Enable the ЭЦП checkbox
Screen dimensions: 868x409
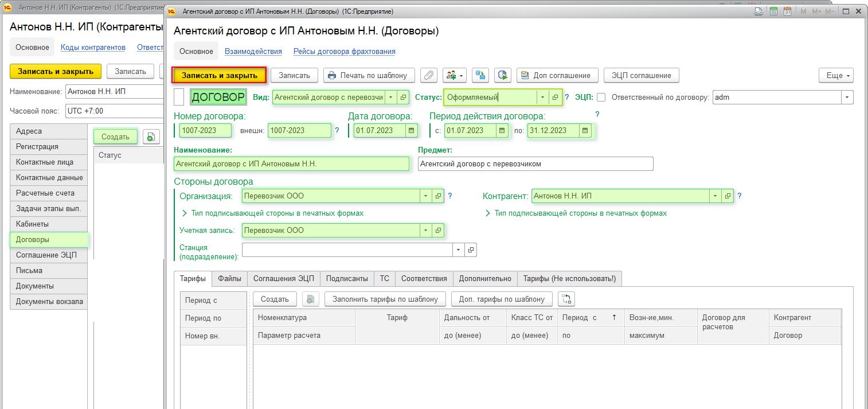pyautogui.click(x=601, y=98)
